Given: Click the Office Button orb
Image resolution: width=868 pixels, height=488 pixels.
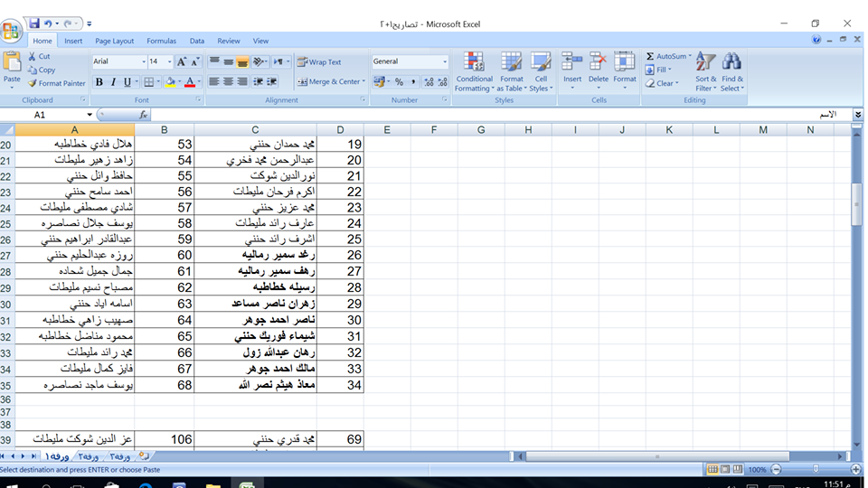Looking at the screenshot, I should pos(12,32).
